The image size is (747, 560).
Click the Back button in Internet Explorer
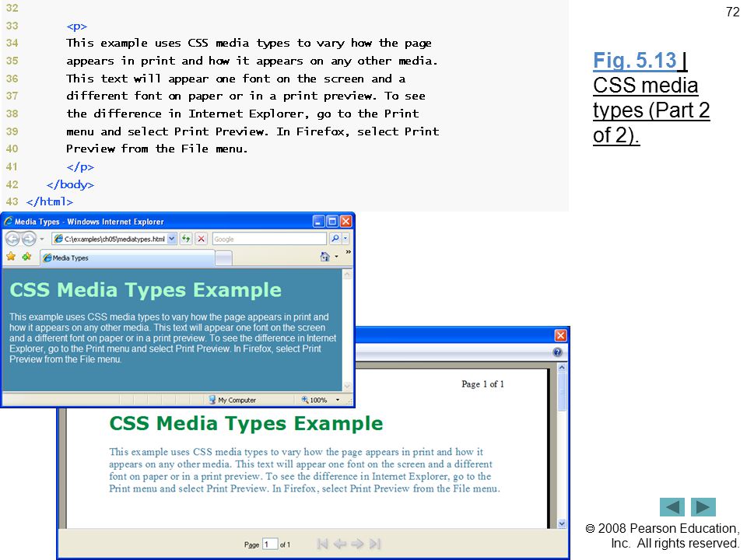point(12,239)
